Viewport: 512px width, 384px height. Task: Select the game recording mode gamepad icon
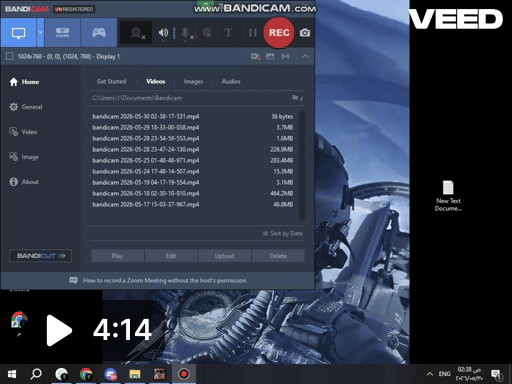[x=99, y=33]
